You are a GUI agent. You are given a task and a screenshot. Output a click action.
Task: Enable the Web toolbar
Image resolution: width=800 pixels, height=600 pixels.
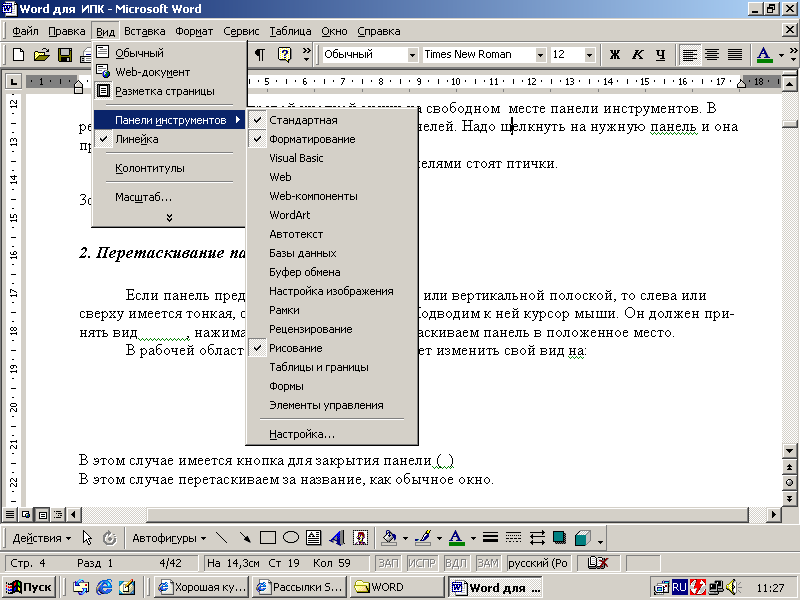tap(332, 177)
